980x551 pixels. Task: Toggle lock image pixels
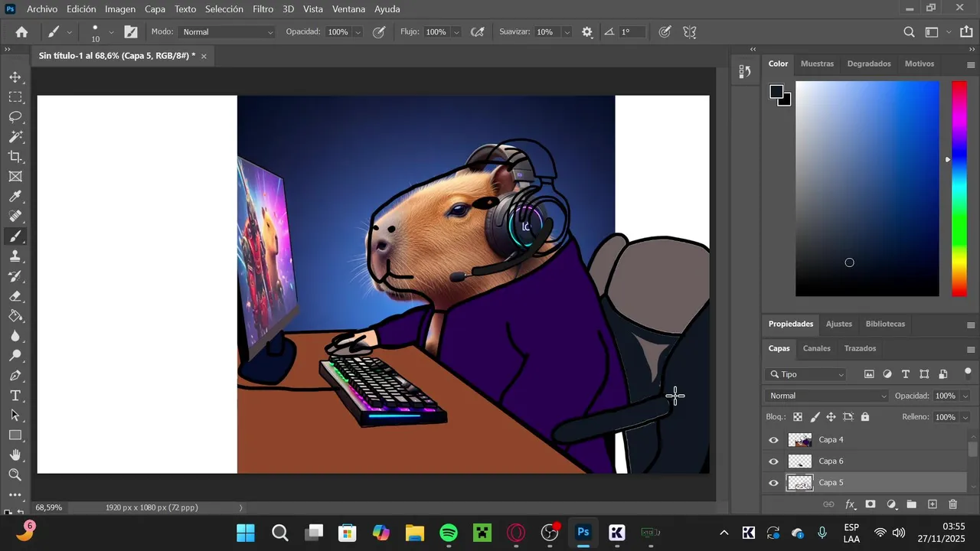point(815,417)
